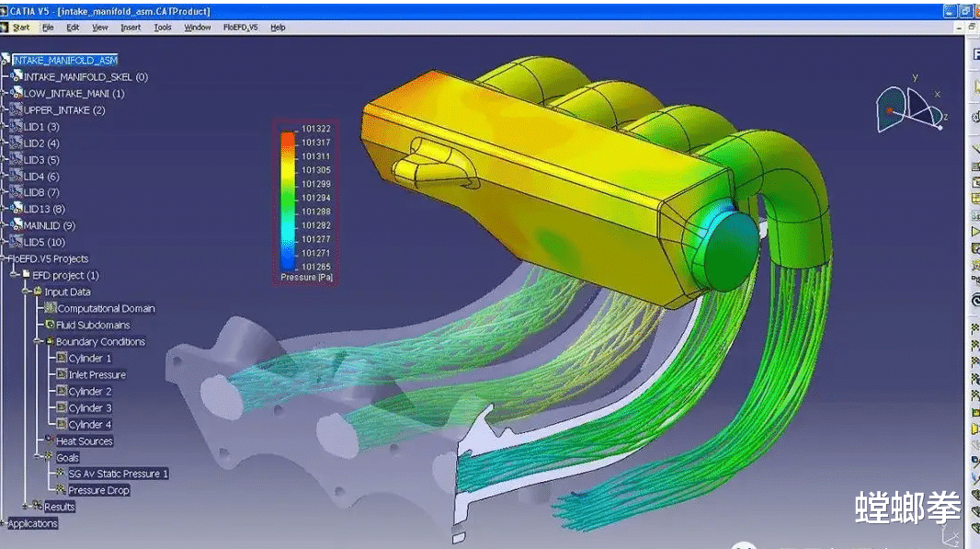Open the FloEFD_V5 menu

(x=241, y=28)
